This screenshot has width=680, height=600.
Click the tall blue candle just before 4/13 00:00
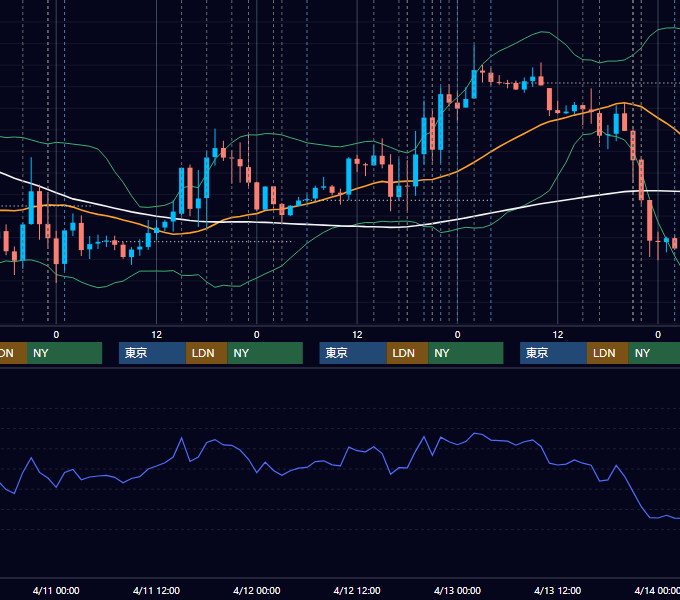click(441, 121)
